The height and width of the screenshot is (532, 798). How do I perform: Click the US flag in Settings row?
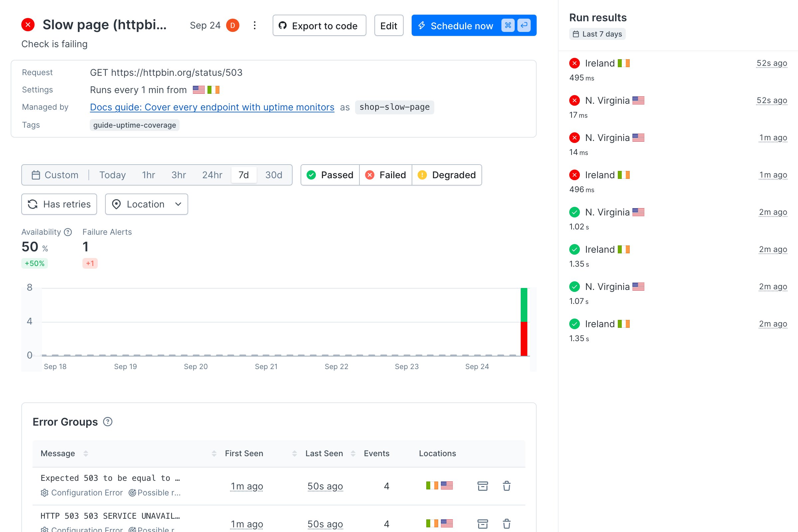click(199, 90)
